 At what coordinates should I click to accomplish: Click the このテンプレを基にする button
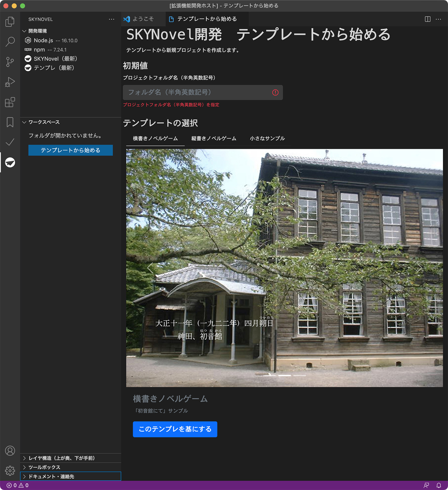(175, 429)
